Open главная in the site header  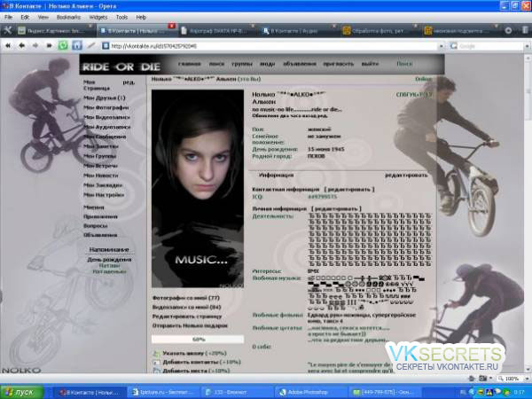(190, 64)
